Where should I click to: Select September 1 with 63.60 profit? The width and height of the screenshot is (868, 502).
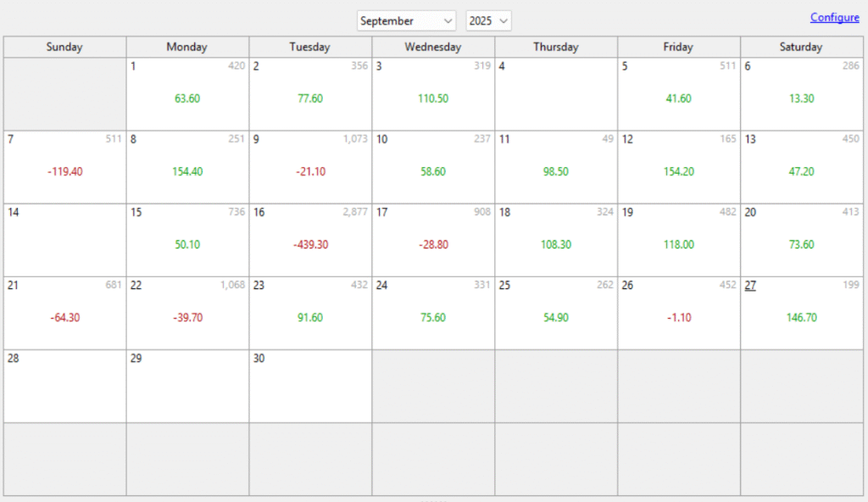(187, 94)
